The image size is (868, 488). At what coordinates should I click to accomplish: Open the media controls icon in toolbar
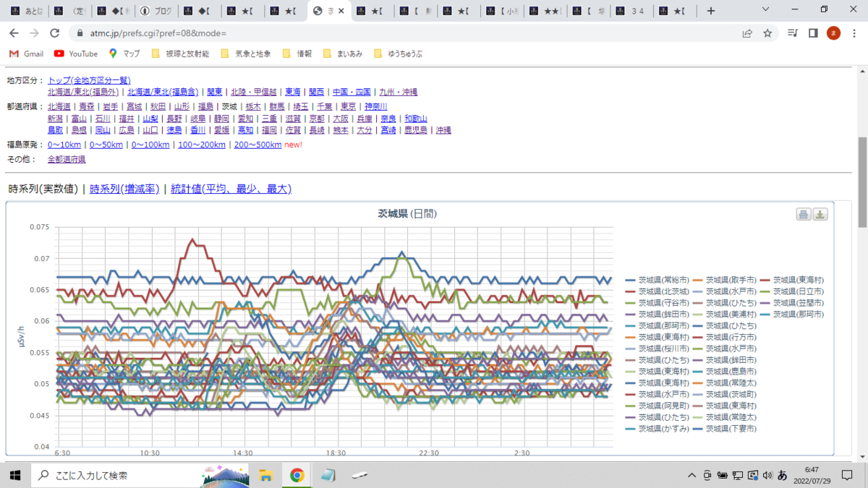click(x=793, y=33)
